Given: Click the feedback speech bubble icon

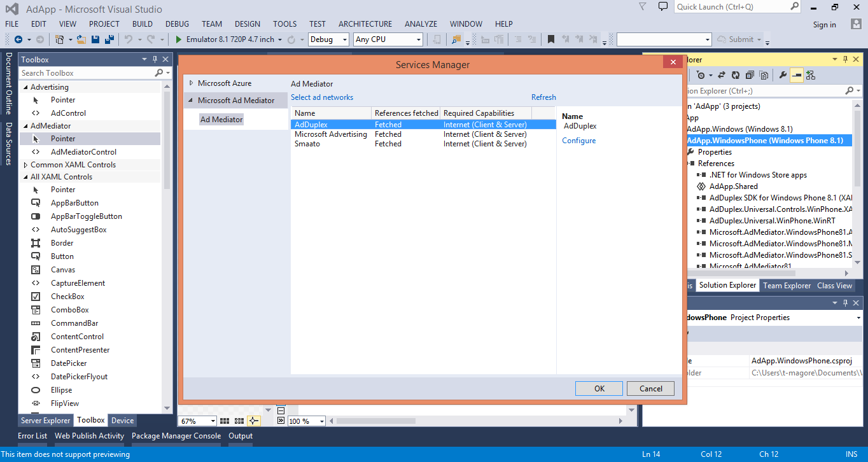Looking at the screenshot, I should pyautogui.click(x=663, y=7).
